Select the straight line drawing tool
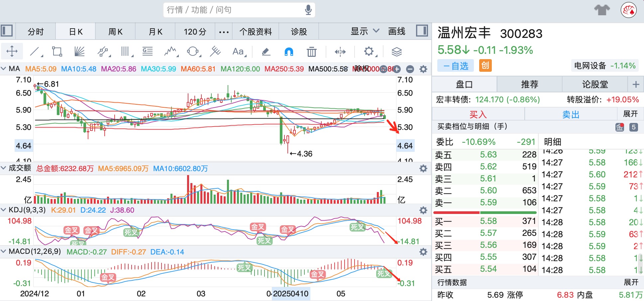 click(x=36, y=51)
